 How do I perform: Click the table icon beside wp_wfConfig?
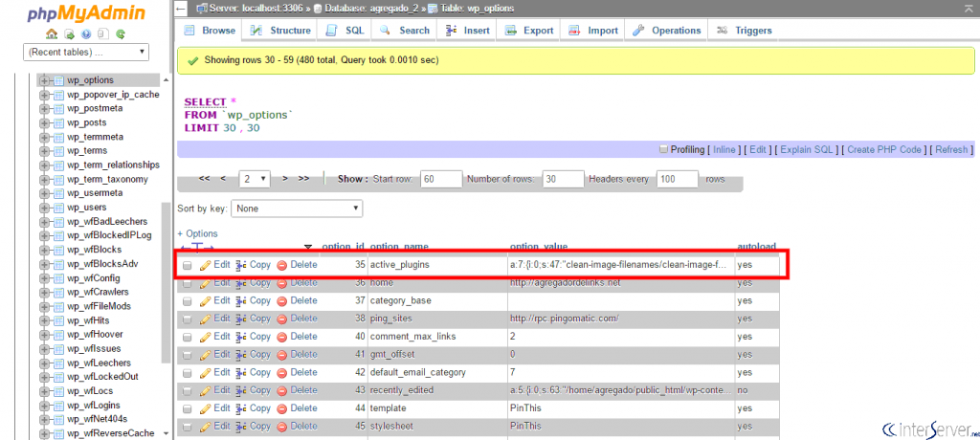(x=58, y=278)
